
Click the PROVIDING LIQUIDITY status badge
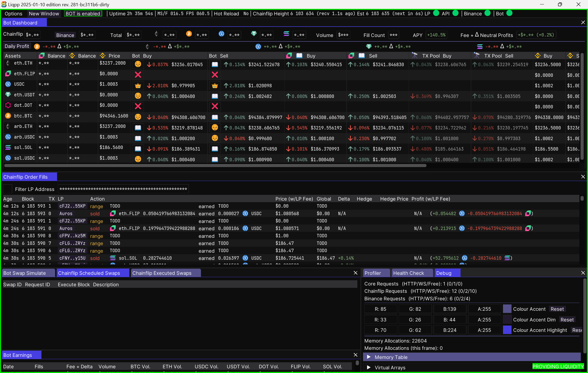point(558,366)
